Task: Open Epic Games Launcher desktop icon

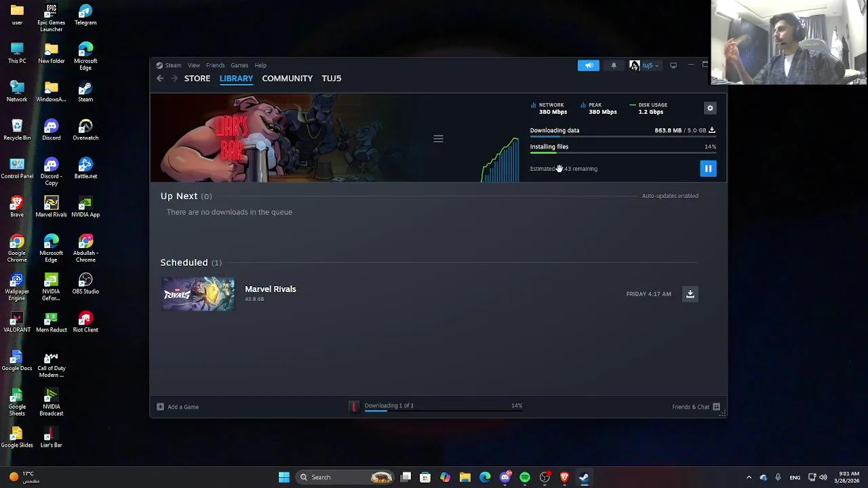Action: pyautogui.click(x=52, y=18)
